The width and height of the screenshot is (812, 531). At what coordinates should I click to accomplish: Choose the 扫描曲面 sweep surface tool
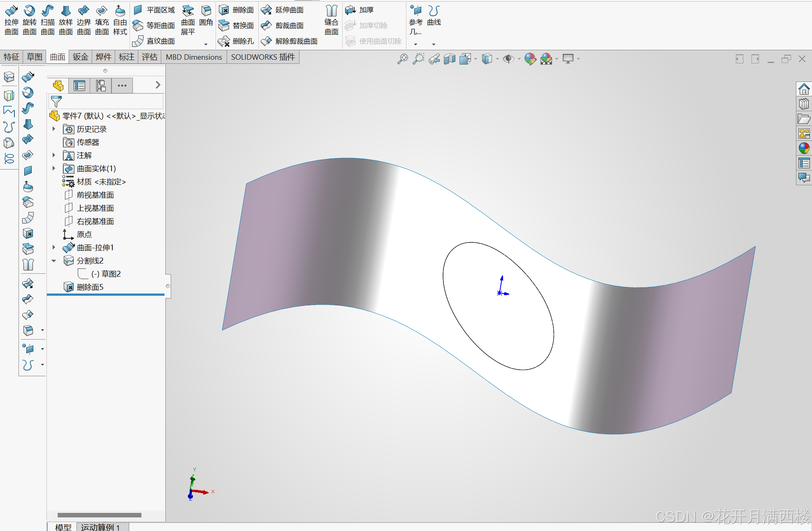coord(48,21)
